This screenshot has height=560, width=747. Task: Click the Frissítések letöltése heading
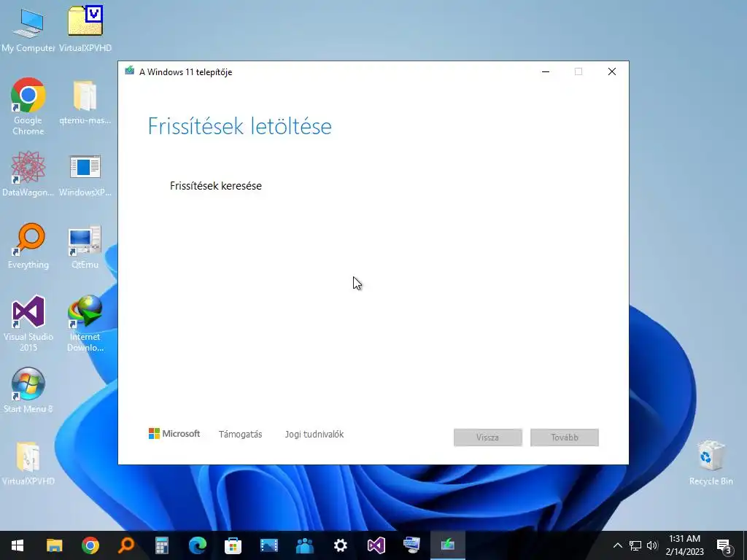coord(239,126)
